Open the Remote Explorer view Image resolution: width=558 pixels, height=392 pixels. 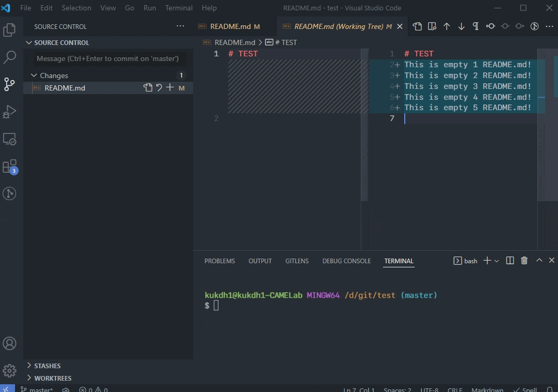(x=10, y=139)
